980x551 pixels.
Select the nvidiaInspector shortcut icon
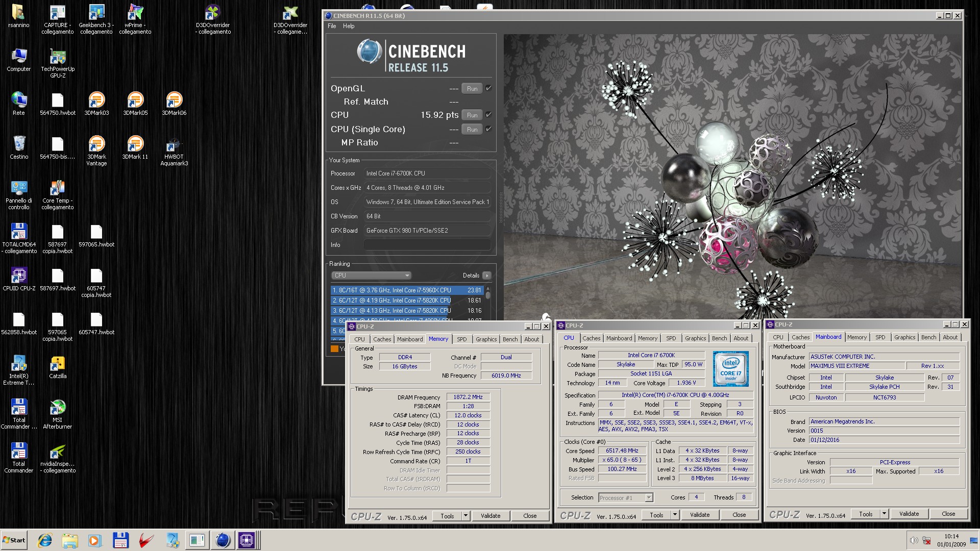[58, 458]
